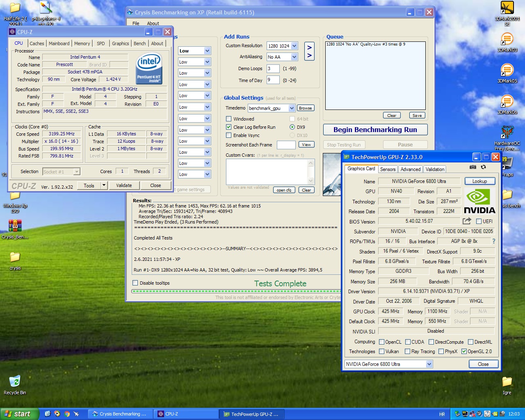525x420 pixels.
Task: Enable the Windowed checkbox
Action: [229, 119]
